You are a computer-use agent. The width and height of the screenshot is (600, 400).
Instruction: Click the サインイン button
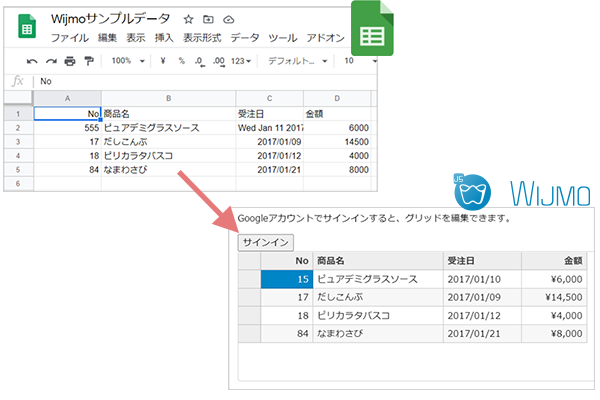point(266,243)
